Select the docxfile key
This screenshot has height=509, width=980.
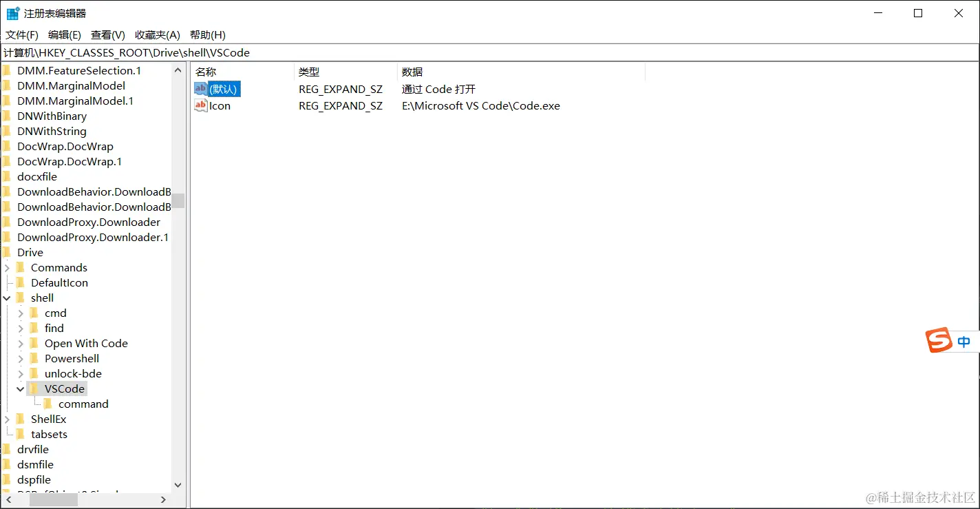pyautogui.click(x=37, y=177)
